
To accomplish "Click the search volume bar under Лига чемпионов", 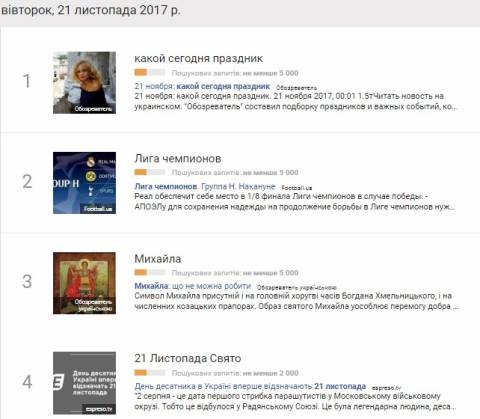I will point(150,172).
